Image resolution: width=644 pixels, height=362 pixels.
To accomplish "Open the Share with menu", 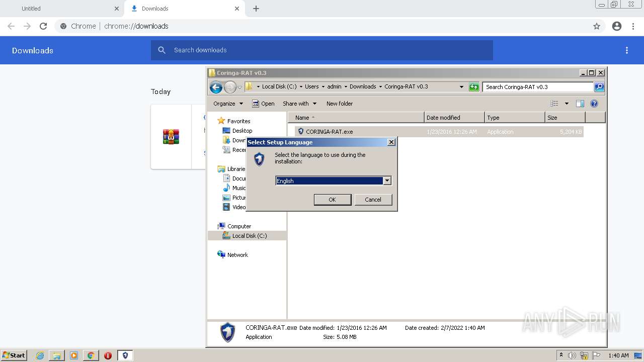I will tap(299, 104).
